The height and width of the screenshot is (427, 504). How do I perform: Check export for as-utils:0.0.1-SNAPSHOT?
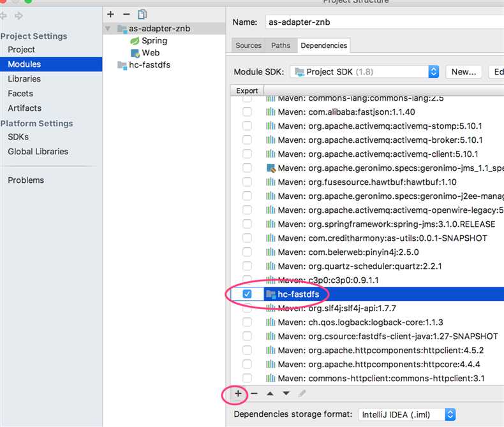pyautogui.click(x=247, y=238)
